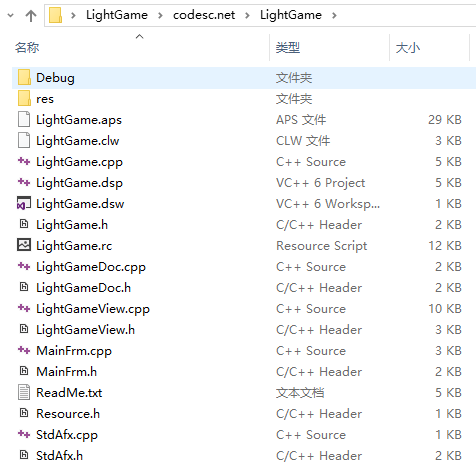Navigate to the first LightGame breadcrumb
Screen dimensions: 476x469
click(x=117, y=15)
